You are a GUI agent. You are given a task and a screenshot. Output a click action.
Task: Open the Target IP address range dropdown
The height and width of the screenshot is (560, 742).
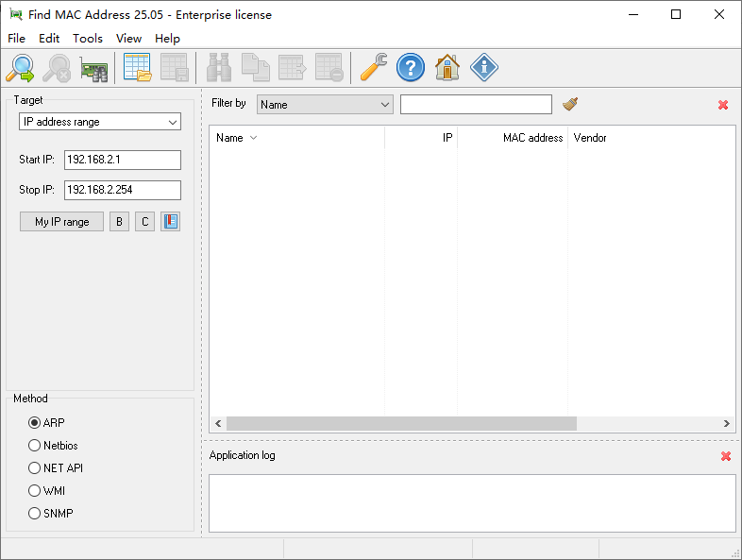(100, 122)
